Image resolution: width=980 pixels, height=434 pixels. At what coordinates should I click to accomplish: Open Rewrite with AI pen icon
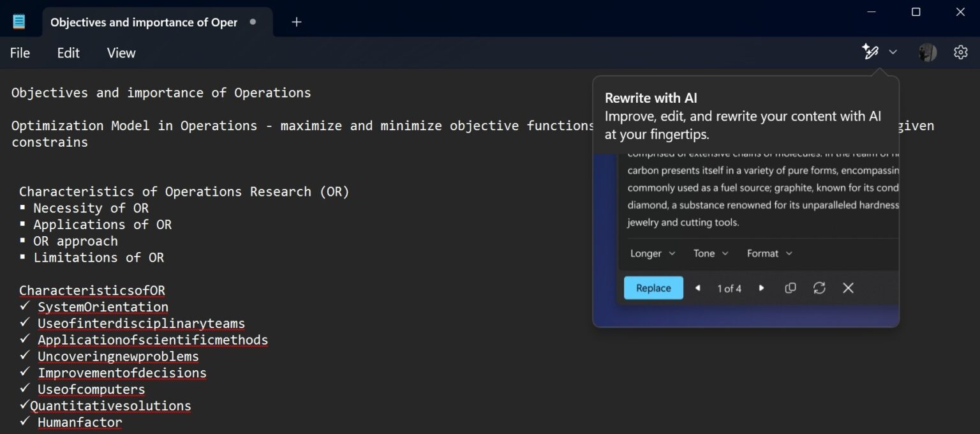[871, 52]
